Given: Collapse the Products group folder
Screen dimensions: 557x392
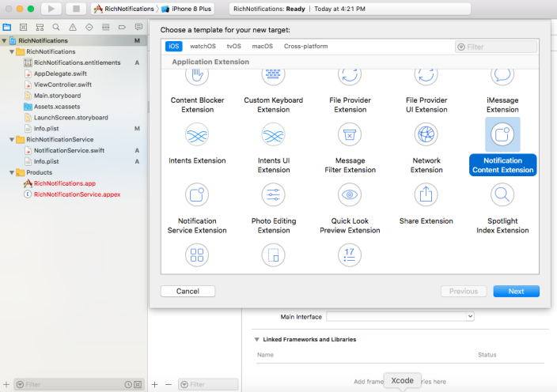Looking at the screenshot, I should tap(12, 173).
